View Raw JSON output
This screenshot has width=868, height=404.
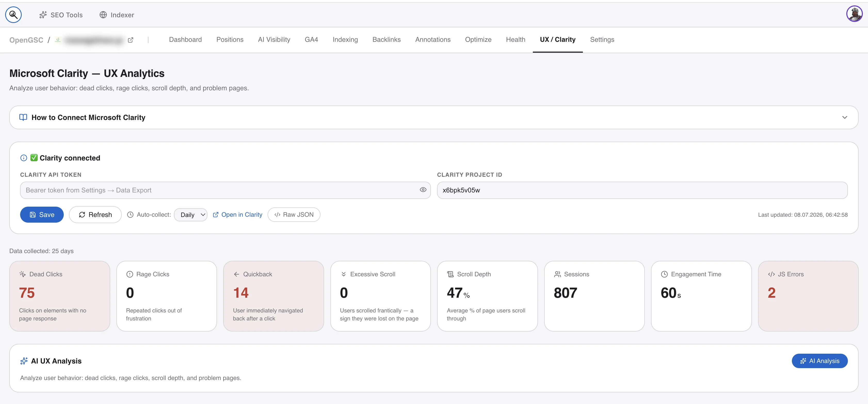294,215
